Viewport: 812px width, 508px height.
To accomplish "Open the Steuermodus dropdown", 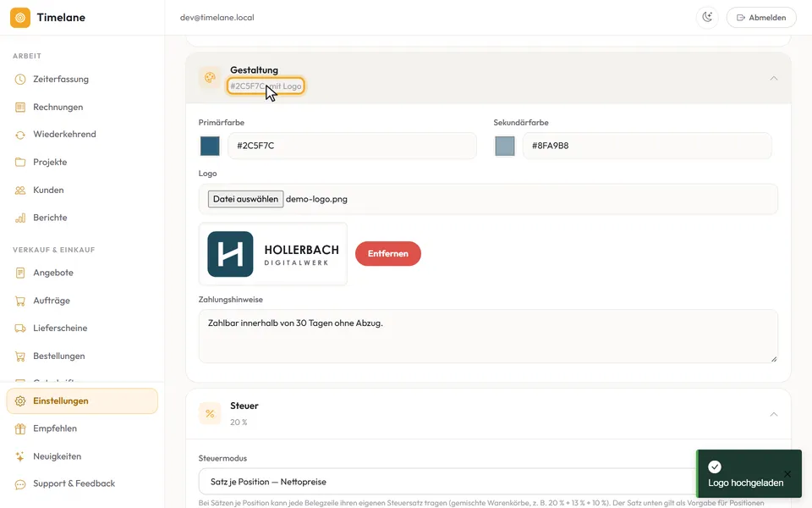I will click(488, 482).
